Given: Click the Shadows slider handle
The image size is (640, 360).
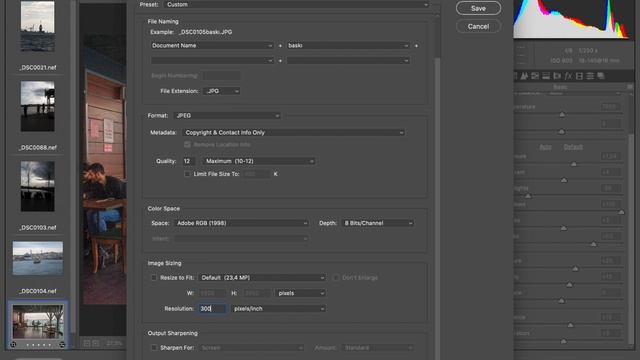Looking at the screenshot, I should tap(621, 212).
